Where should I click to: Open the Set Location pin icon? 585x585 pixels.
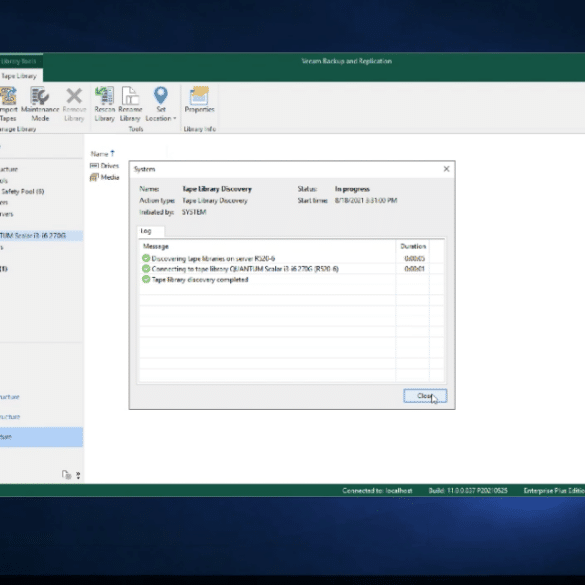[161, 96]
